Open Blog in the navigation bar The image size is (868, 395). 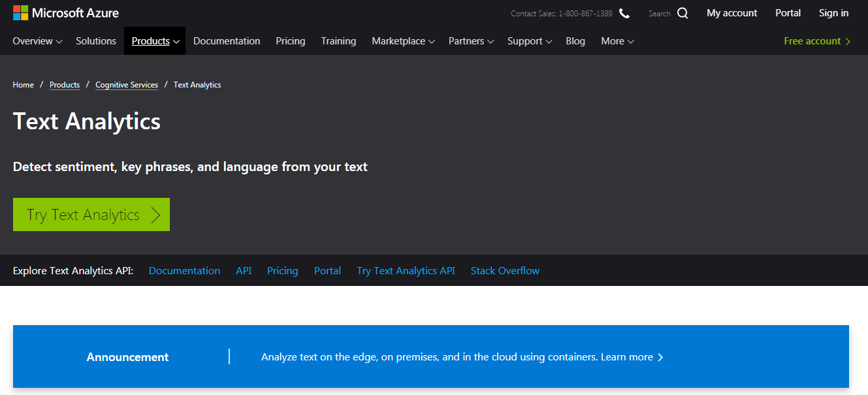click(575, 41)
